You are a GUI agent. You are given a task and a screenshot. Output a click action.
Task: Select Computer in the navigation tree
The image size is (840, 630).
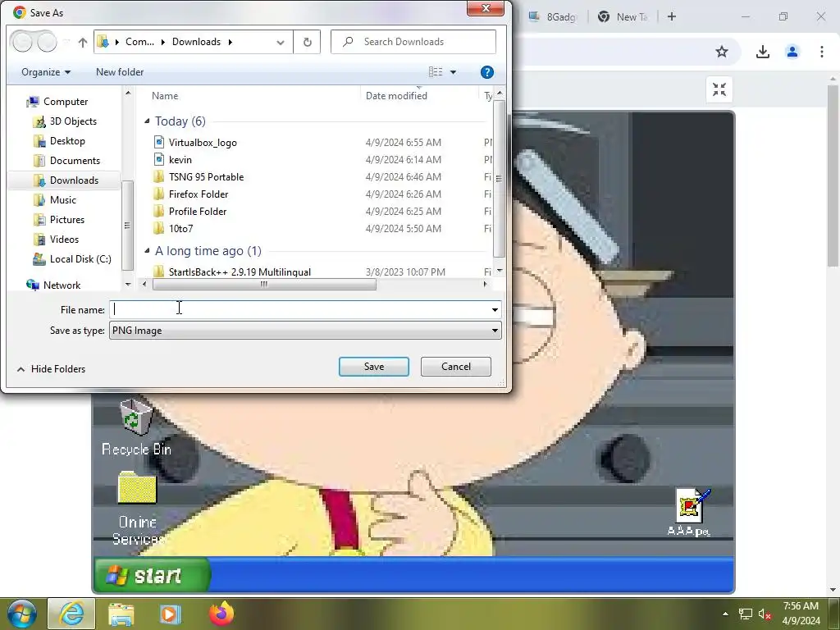pyautogui.click(x=66, y=102)
